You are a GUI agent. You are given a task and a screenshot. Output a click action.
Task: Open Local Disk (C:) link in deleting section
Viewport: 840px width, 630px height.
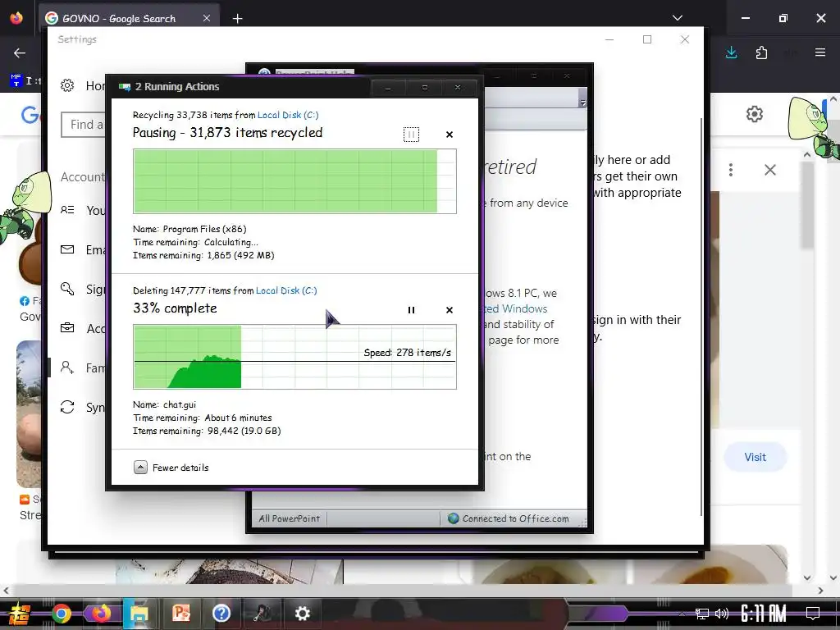(286, 290)
